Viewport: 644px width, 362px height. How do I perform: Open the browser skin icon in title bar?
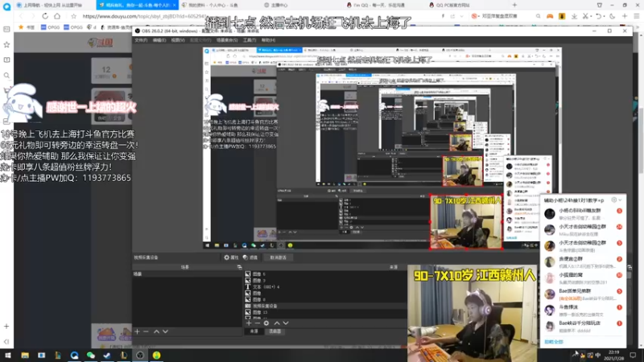point(600,5)
